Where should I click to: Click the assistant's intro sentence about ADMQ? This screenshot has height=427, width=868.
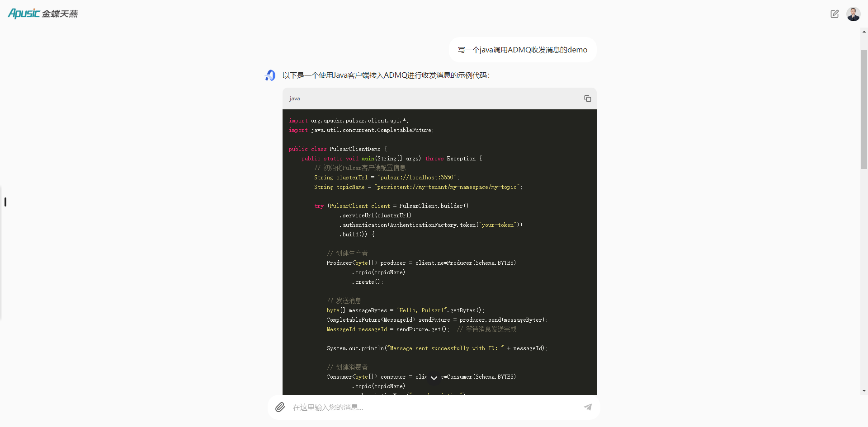pos(386,75)
